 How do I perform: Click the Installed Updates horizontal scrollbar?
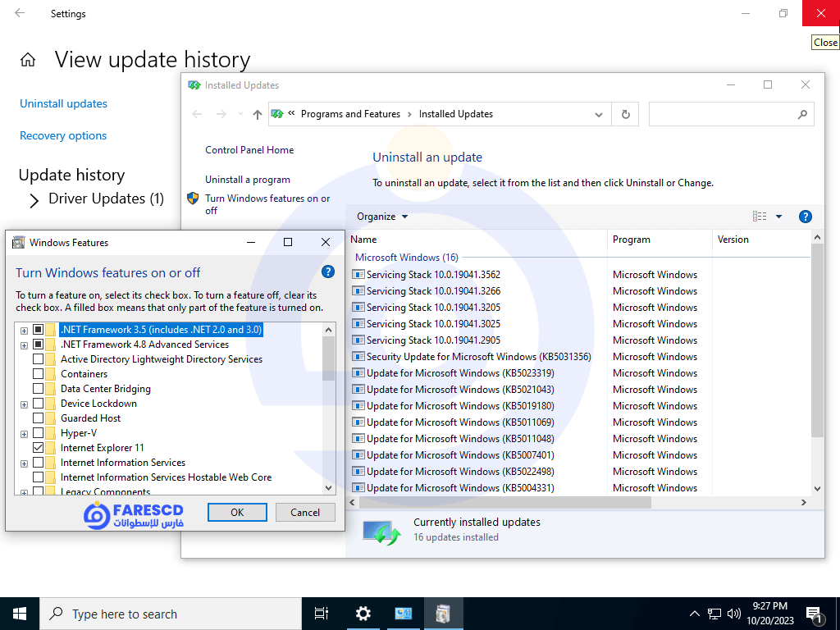click(x=504, y=503)
